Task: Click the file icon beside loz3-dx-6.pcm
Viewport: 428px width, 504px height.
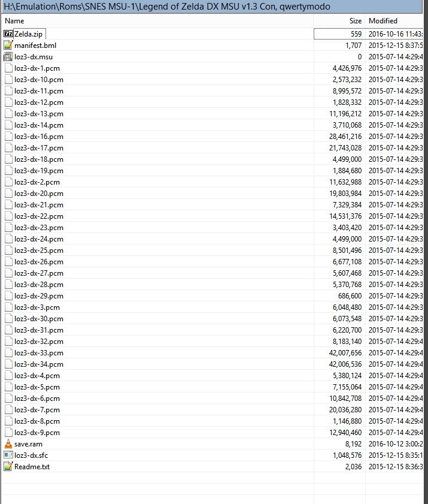Action: (8, 399)
